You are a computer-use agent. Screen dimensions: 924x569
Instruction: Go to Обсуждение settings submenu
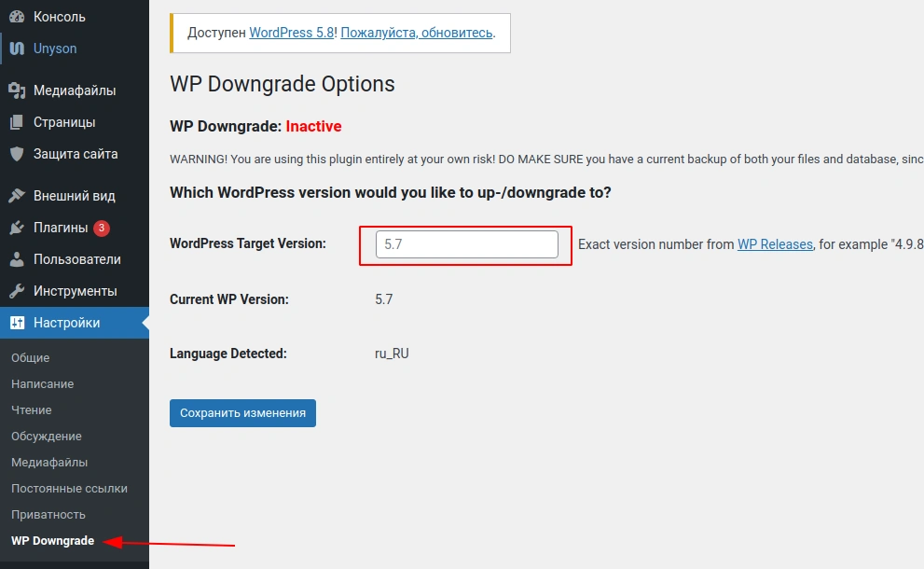click(47, 437)
